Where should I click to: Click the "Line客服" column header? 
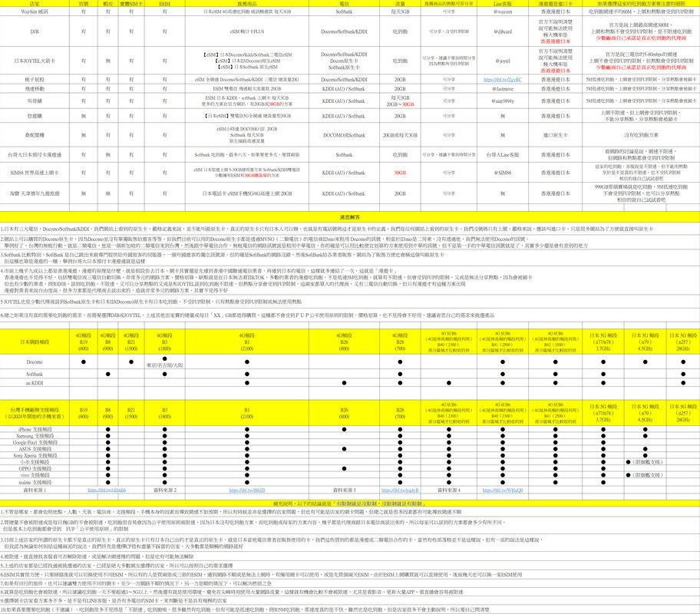503,4
